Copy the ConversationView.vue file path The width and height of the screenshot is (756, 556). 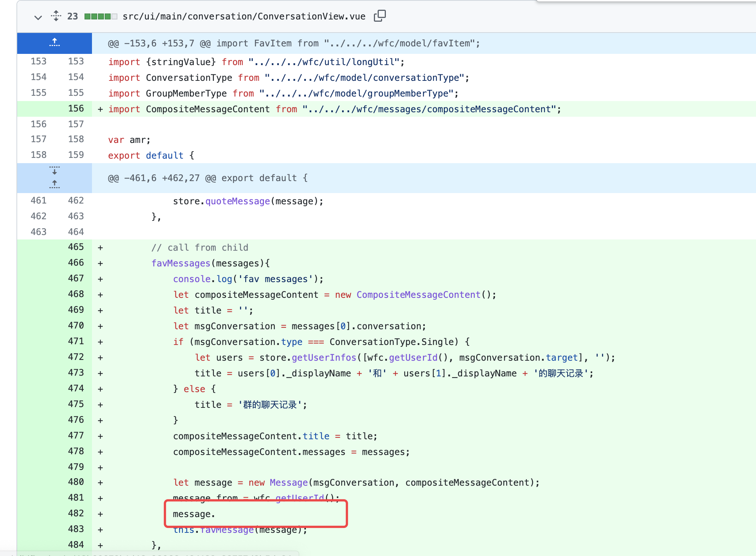click(379, 16)
